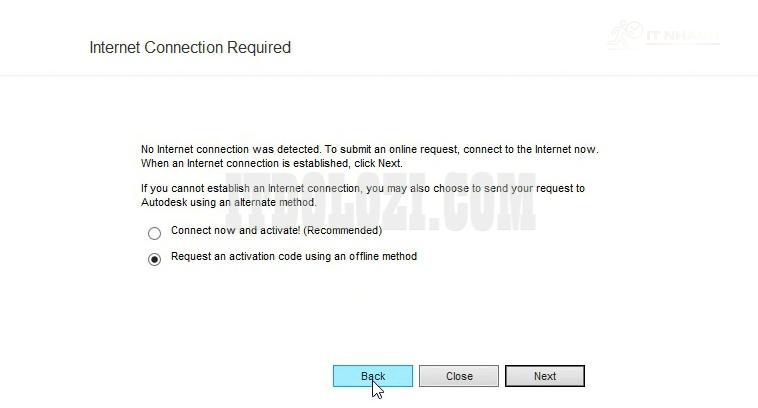
Task: Click the "Internet Connection Required" heading
Action: coord(190,47)
